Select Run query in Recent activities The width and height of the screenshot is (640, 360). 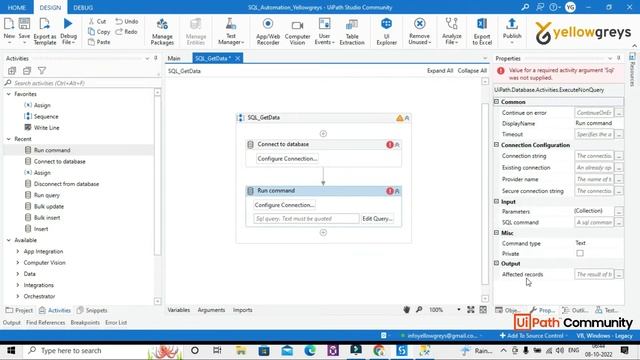47,195
